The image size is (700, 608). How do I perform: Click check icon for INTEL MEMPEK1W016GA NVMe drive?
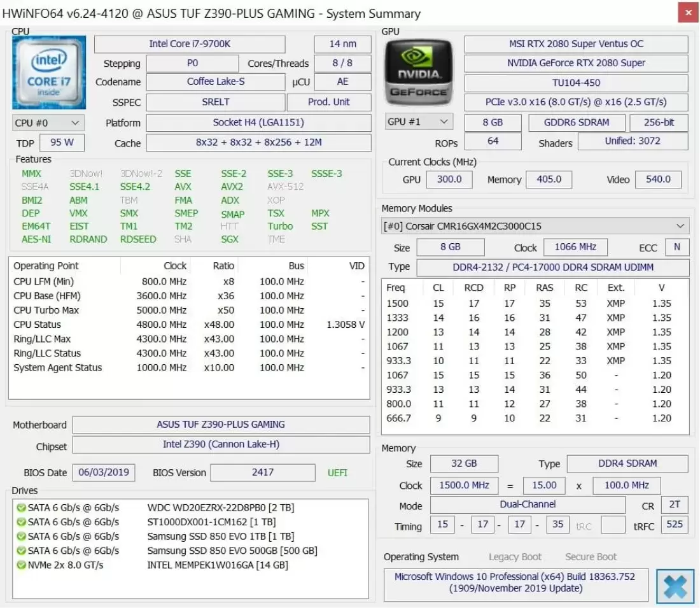point(21,565)
